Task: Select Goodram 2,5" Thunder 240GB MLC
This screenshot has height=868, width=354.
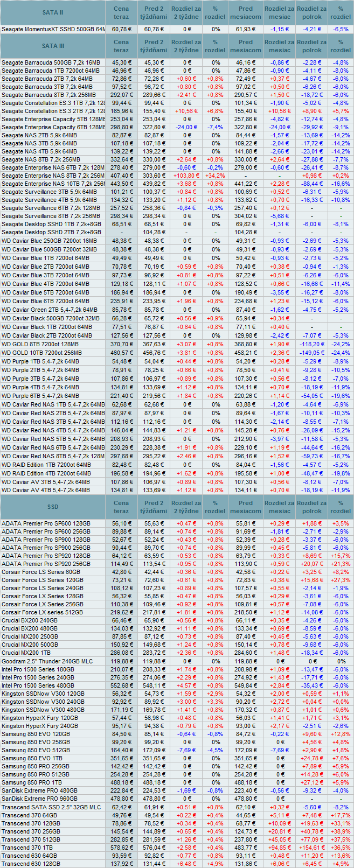Action: point(47,661)
